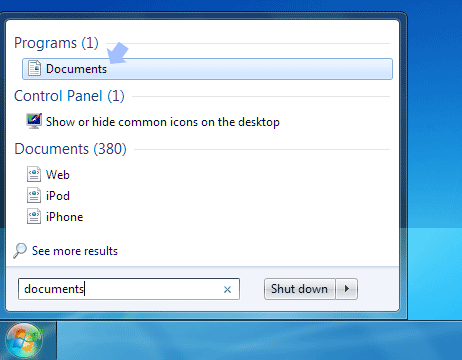Click the Shut down button

[x=299, y=289]
